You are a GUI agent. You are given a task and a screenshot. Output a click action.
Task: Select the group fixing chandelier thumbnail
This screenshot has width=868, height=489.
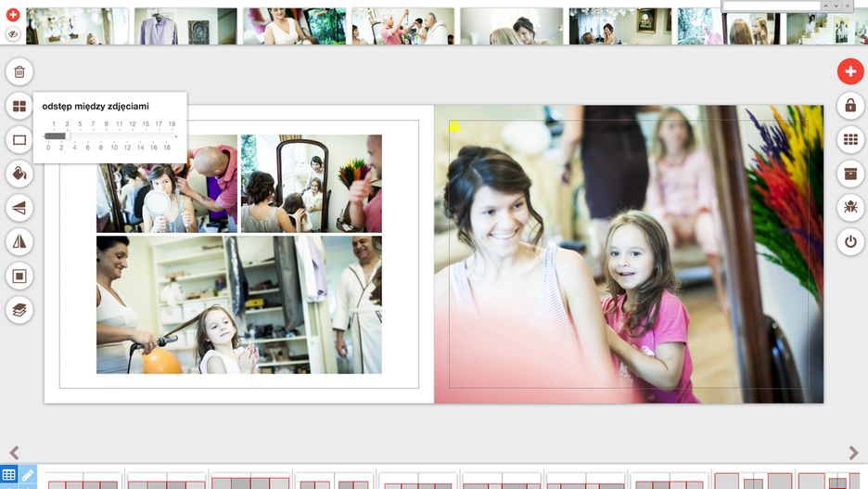403,26
